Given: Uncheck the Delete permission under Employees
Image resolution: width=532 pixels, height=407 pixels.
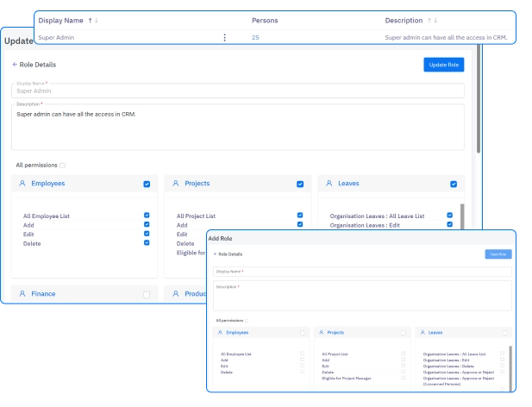Looking at the screenshot, I should pos(147,243).
